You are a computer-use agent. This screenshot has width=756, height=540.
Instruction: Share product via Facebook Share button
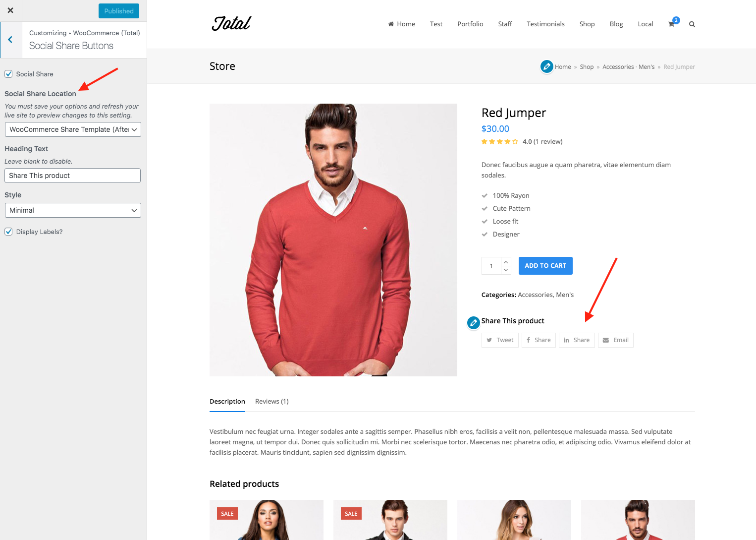539,340
